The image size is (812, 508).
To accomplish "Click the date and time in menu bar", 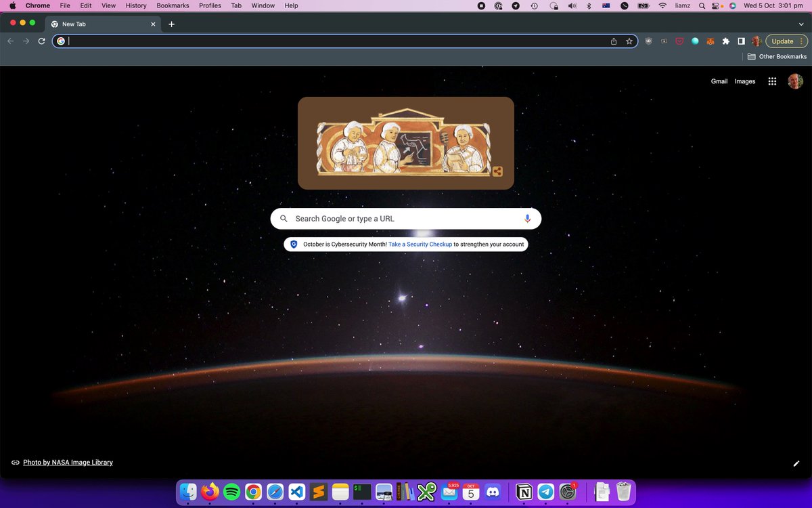I will tap(773, 5).
